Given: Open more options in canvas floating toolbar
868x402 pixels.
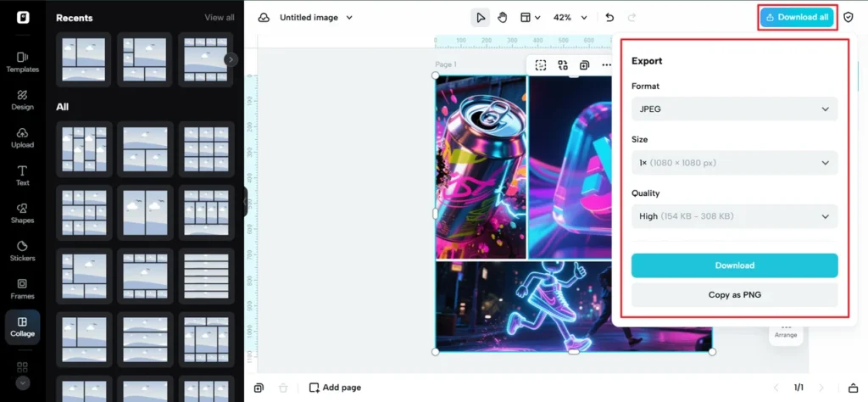Looking at the screenshot, I should [x=606, y=65].
